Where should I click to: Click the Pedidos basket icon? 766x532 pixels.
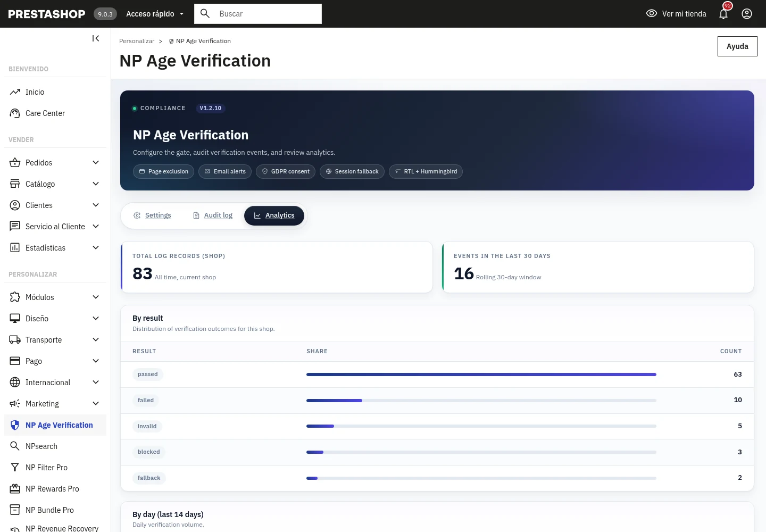point(15,163)
